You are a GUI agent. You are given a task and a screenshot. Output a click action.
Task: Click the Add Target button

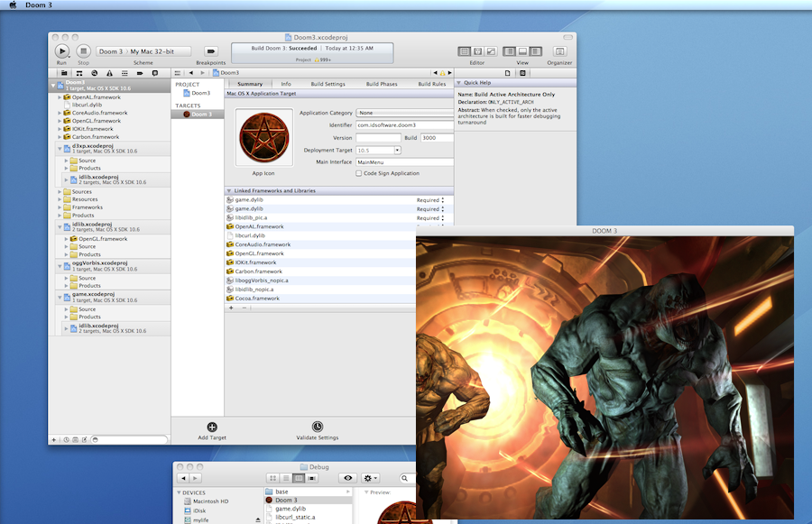[x=212, y=431]
